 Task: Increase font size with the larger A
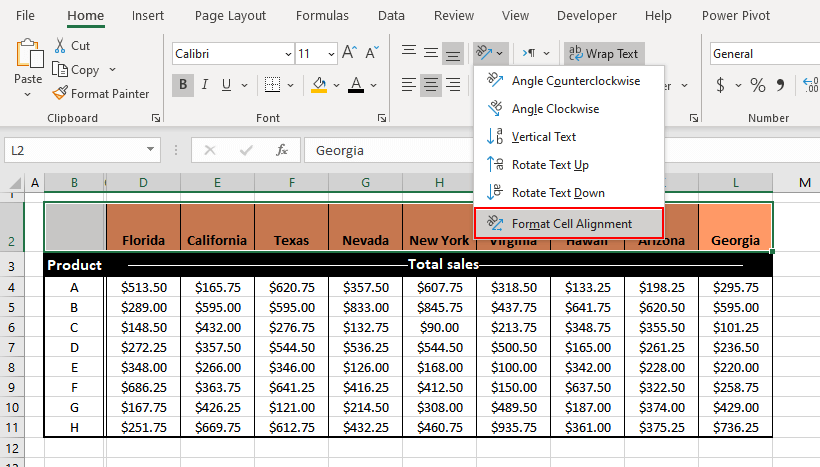[349, 53]
